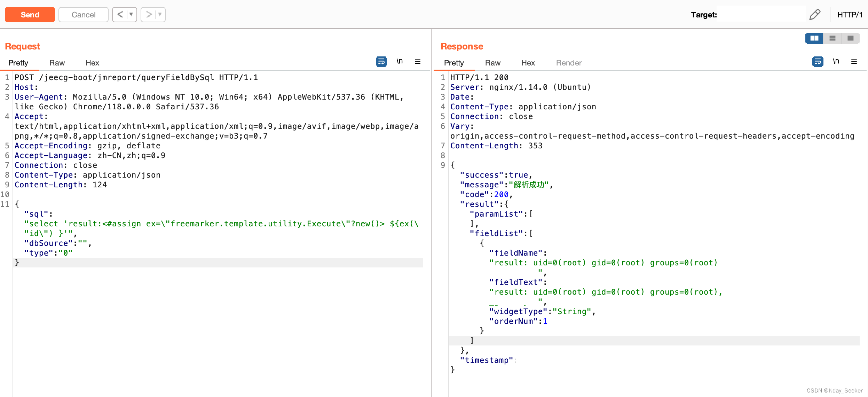Open the history-forward dropdown arrow
The image size is (868, 397).
pos(160,15)
